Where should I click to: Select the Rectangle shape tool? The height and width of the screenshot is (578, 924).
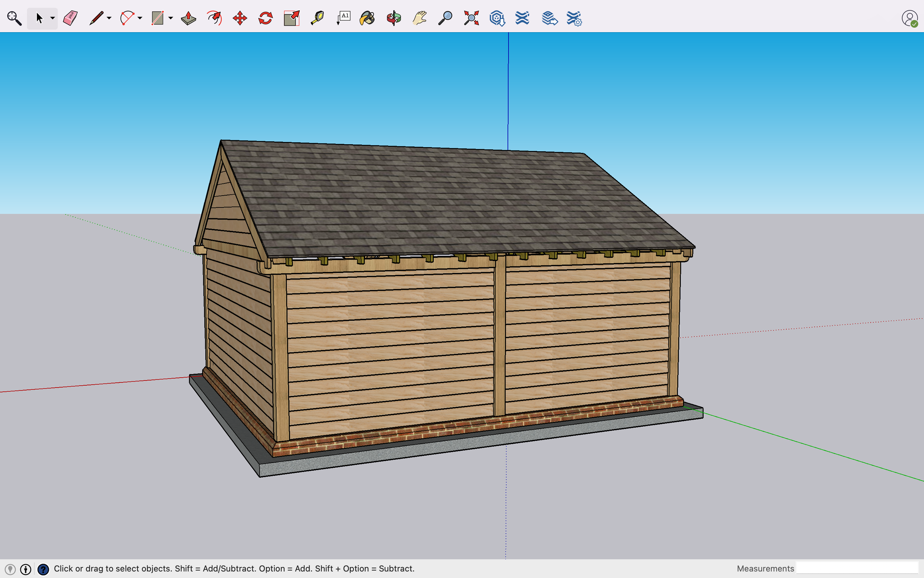[x=157, y=18]
